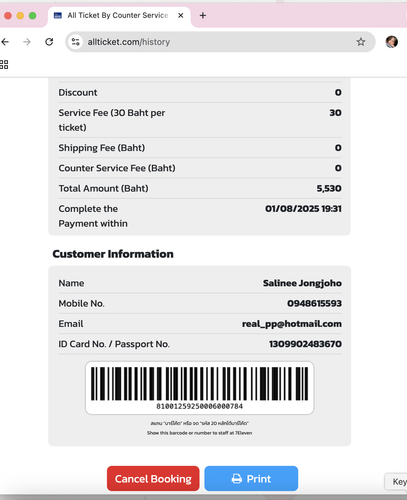Click the payment deadline 01/08/2025 19:31

pyautogui.click(x=303, y=209)
